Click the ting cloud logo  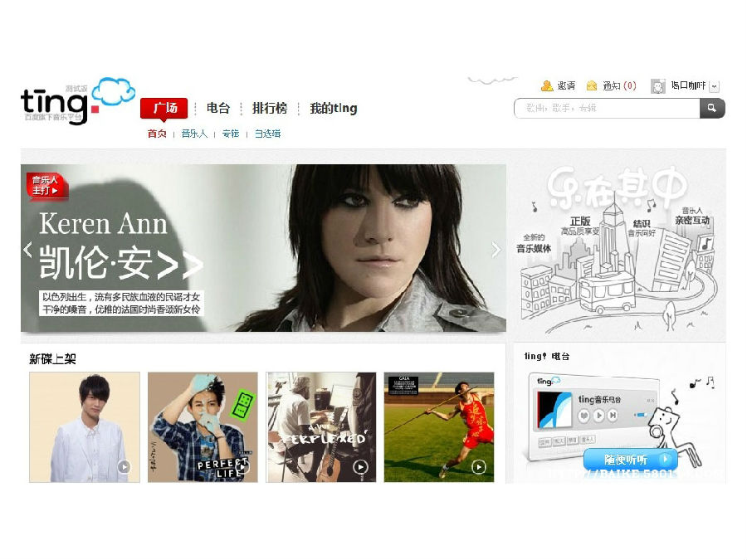(76, 101)
